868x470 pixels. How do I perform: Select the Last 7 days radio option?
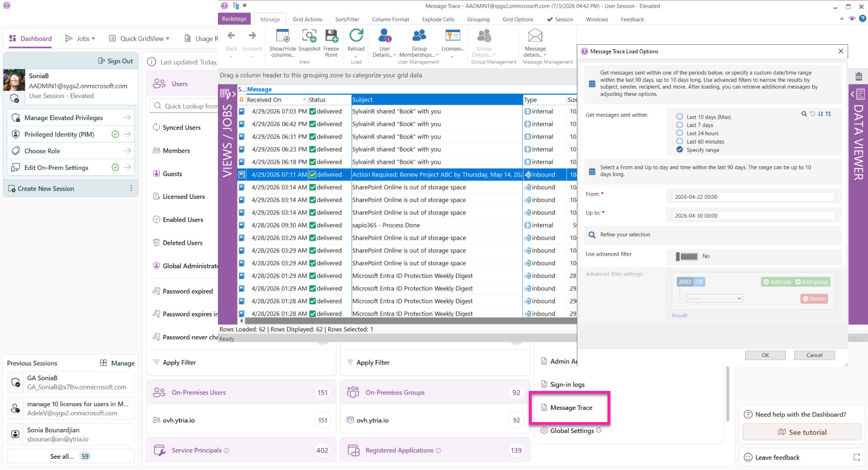679,125
